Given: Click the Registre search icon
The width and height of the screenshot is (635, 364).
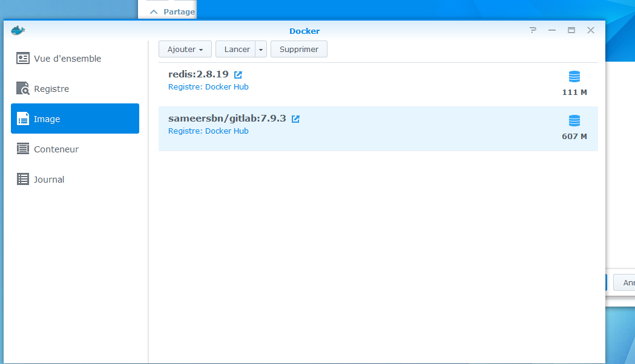Looking at the screenshot, I should coord(22,88).
